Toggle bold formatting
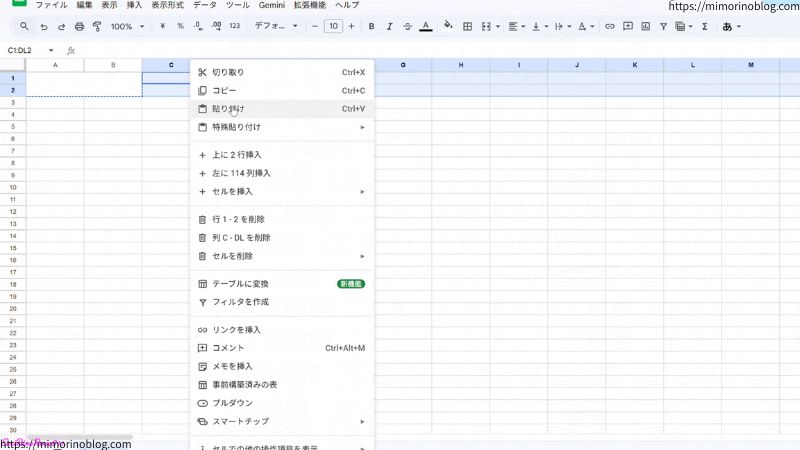The height and width of the screenshot is (450, 800). (x=371, y=27)
